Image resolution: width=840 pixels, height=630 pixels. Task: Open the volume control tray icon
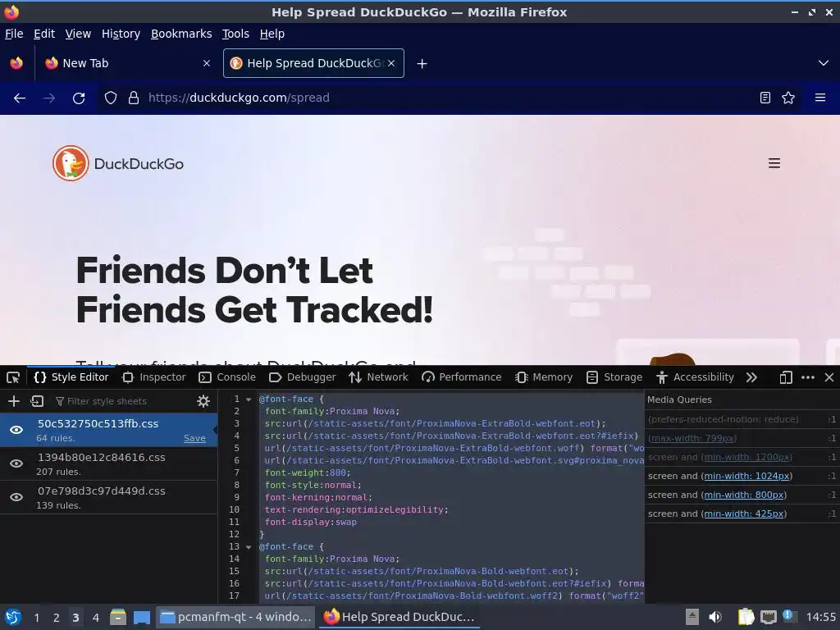point(715,617)
